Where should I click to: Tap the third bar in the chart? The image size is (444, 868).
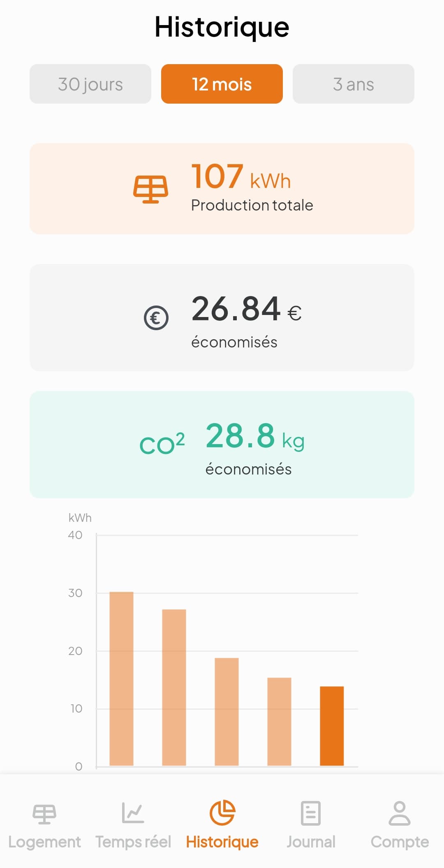coord(227,711)
